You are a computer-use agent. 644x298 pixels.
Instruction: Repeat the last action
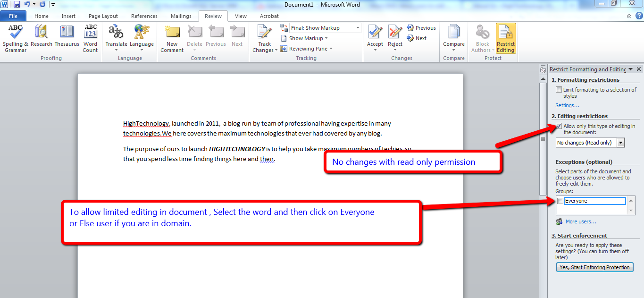point(43,4)
